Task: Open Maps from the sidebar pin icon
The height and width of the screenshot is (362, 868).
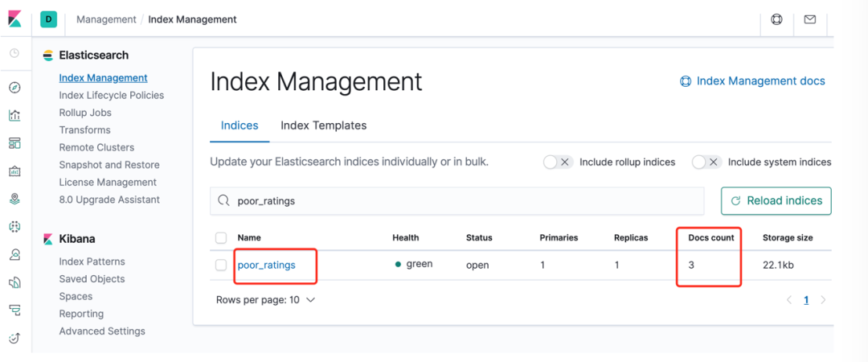Action: coord(14,199)
